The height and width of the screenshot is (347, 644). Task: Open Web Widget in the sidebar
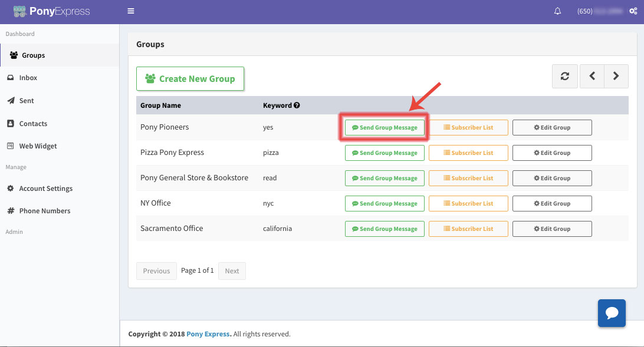point(60,146)
